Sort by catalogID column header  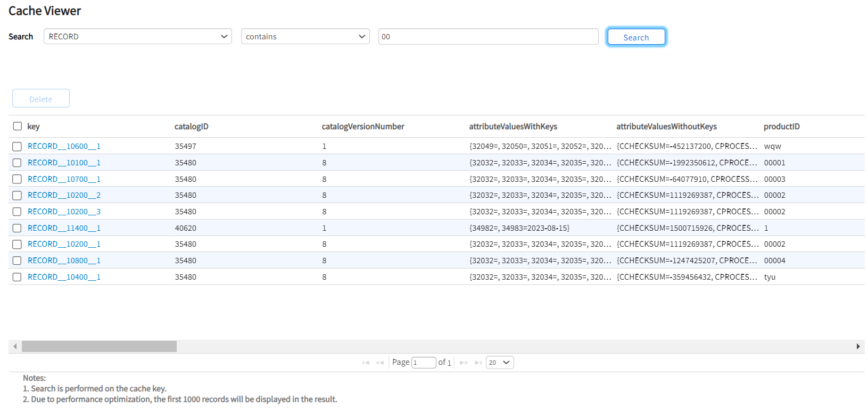tap(192, 127)
